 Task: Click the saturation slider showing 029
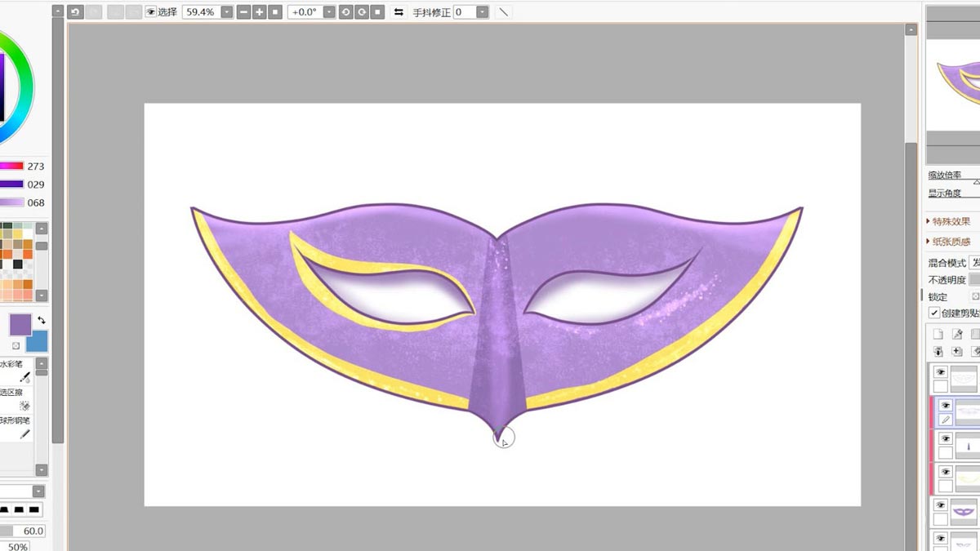point(11,184)
